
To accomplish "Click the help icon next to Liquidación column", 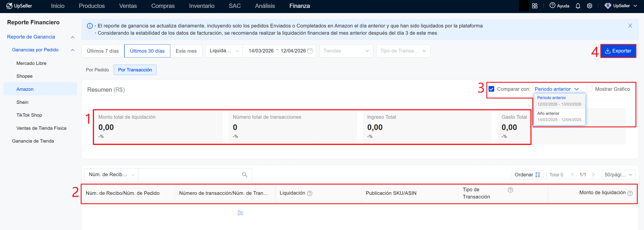I will [309, 193].
